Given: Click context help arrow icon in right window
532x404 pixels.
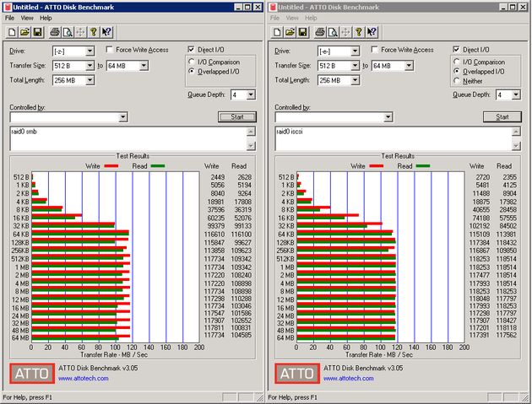Looking at the screenshot, I should (x=372, y=32).
